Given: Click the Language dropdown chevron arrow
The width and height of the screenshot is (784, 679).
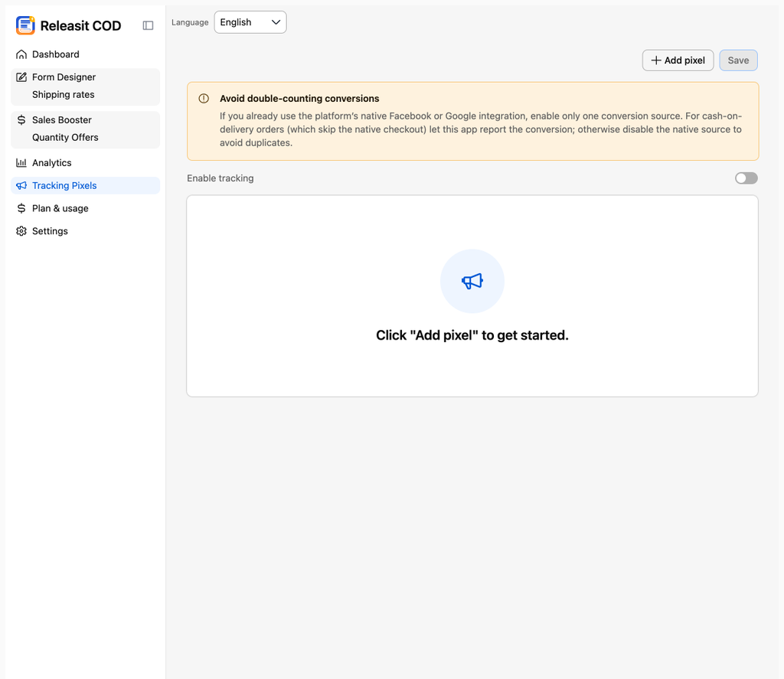Looking at the screenshot, I should pyautogui.click(x=276, y=22).
